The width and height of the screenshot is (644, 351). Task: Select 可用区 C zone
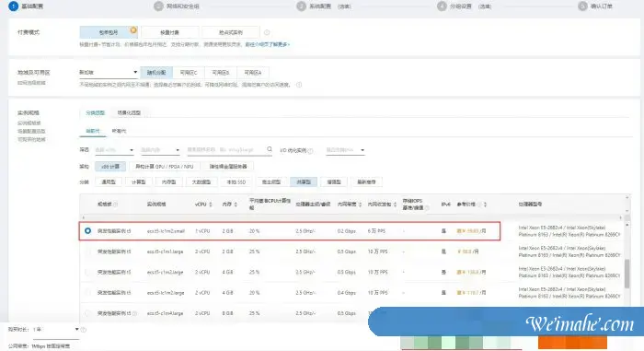(189, 73)
